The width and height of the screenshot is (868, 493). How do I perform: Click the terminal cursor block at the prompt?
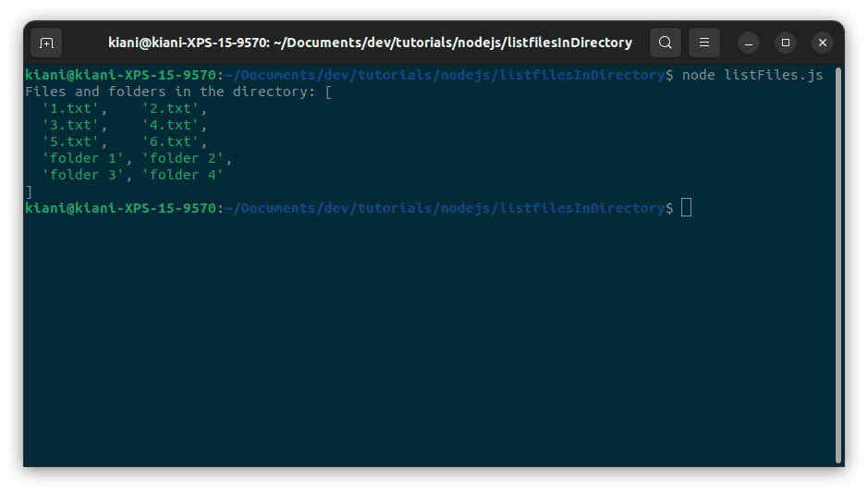pyautogui.click(x=686, y=208)
